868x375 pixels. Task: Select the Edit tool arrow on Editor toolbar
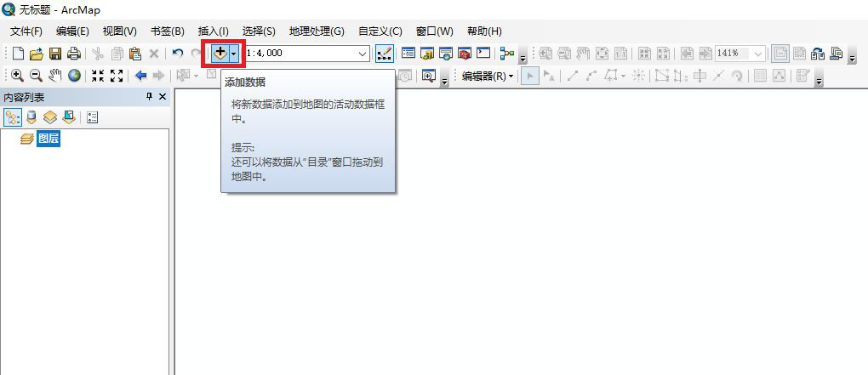(530, 76)
